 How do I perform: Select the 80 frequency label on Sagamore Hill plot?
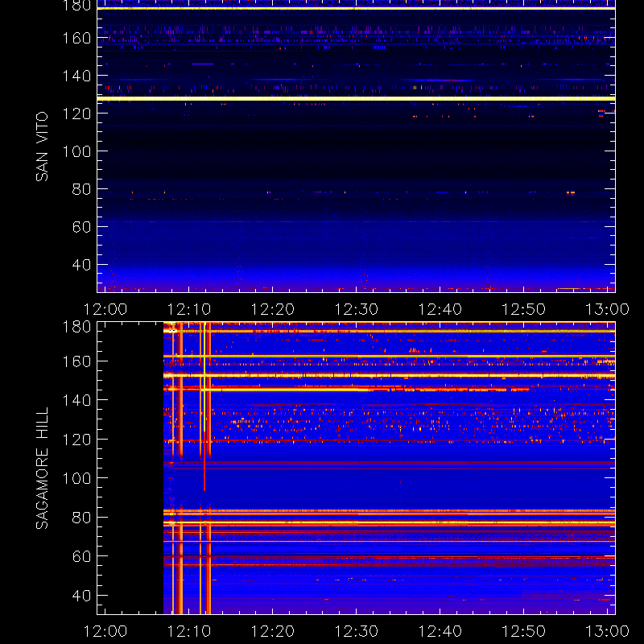(x=81, y=518)
